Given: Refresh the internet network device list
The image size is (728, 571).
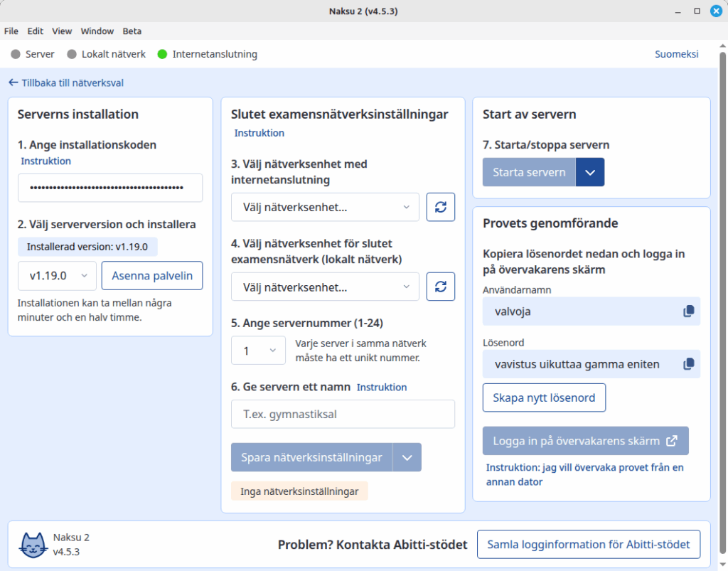Looking at the screenshot, I should coord(440,207).
